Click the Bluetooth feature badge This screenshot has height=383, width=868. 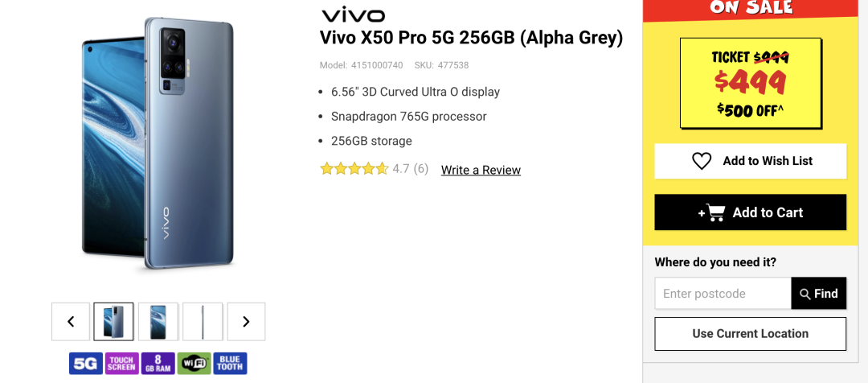[230, 363]
